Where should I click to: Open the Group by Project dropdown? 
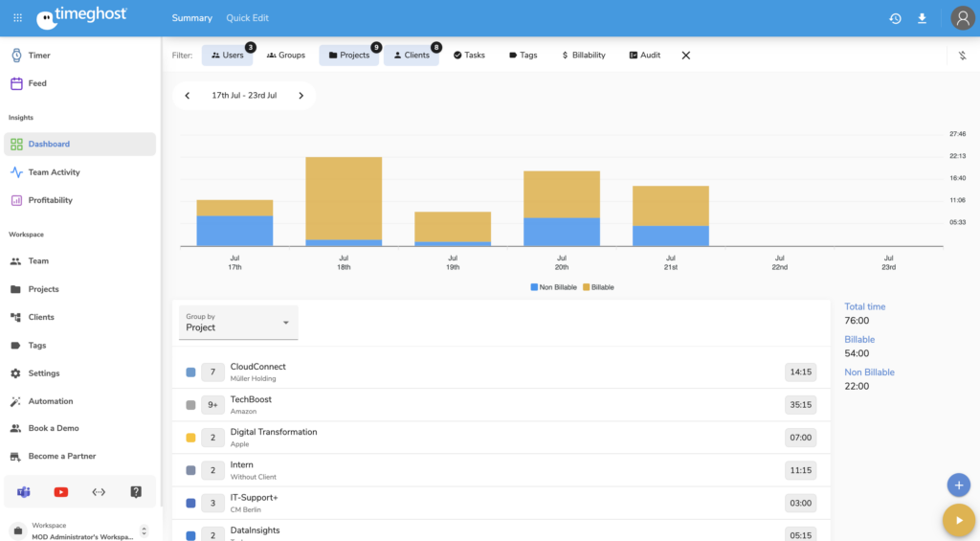pyautogui.click(x=239, y=323)
